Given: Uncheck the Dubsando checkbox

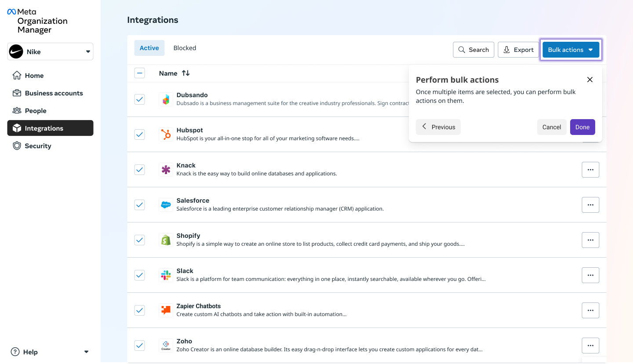Looking at the screenshot, I should click(x=139, y=99).
